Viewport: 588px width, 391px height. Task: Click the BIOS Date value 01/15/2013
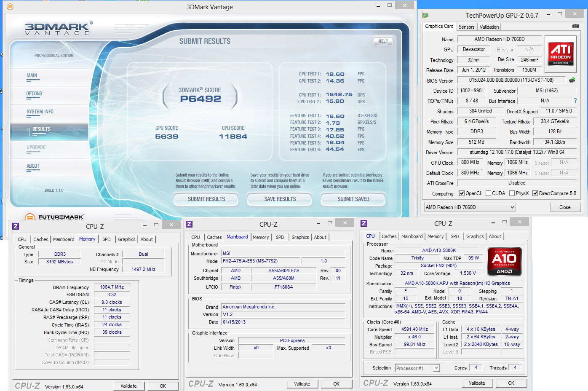tap(284, 322)
